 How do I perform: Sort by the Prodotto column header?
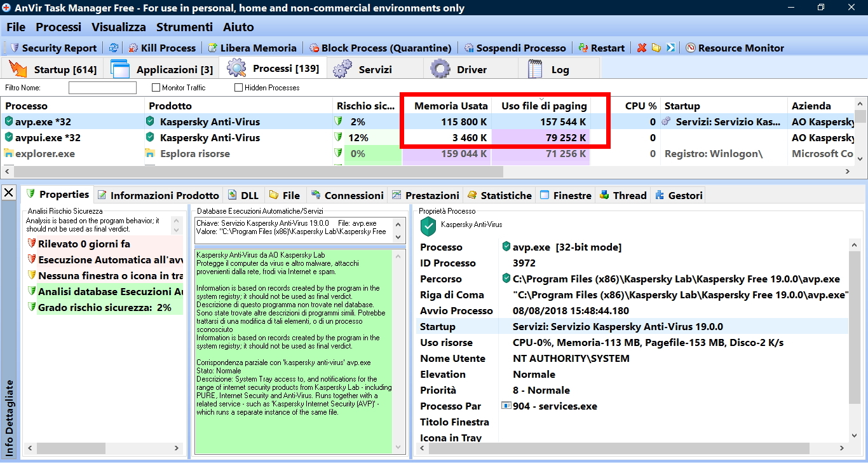pyautogui.click(x=239, y=106)
